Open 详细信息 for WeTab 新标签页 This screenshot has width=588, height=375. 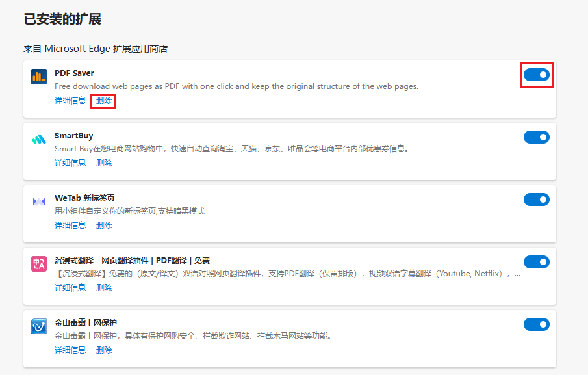tap(70, 225)
